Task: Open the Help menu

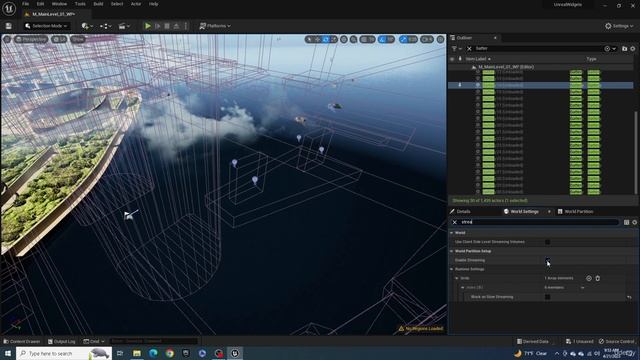Action: pos(153,4)
